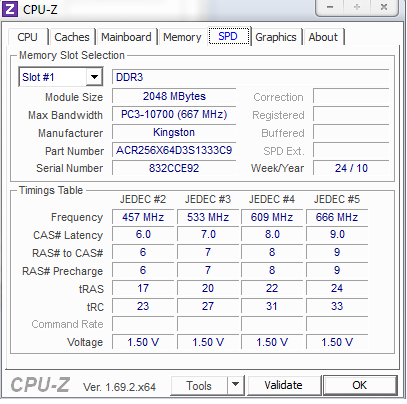407x404 pixels.
Task: Click the tRC value 31
Action: [272, 306]
